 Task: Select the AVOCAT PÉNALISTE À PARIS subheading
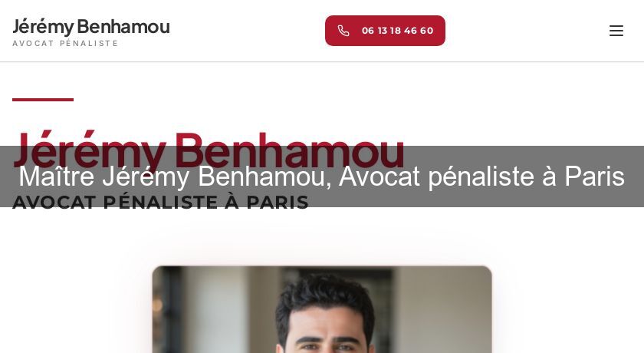[x=160, y=202]
